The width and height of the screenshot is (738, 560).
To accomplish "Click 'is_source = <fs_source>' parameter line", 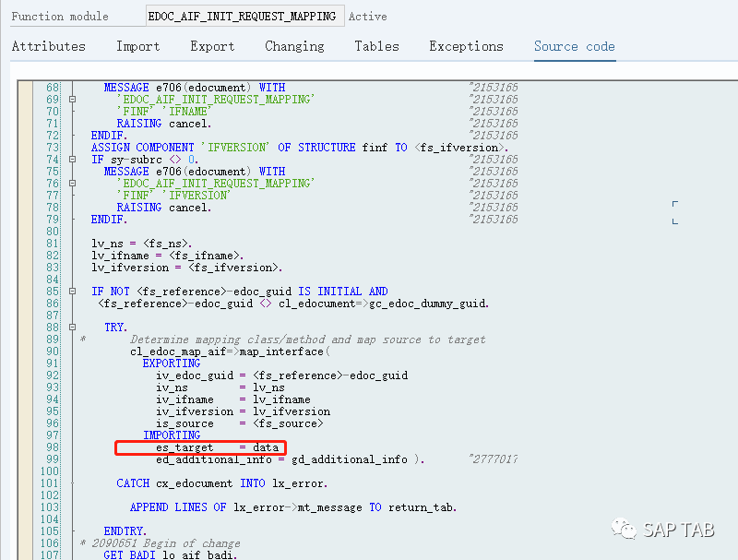I will point(240,423).
